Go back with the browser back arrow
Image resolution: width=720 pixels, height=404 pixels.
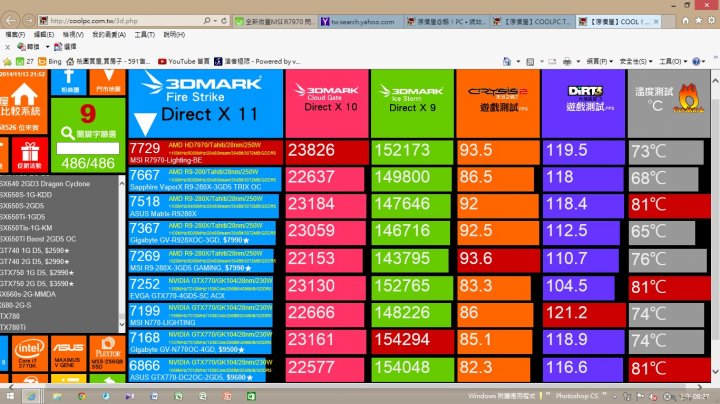tap(10, 21)
